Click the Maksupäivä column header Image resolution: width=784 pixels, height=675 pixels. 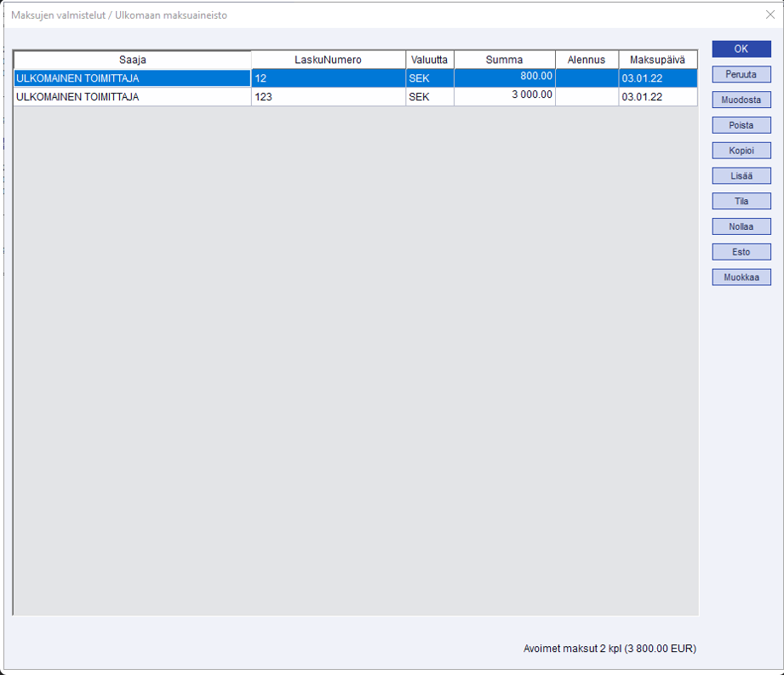pyautogui.click(x=657, y=60)
